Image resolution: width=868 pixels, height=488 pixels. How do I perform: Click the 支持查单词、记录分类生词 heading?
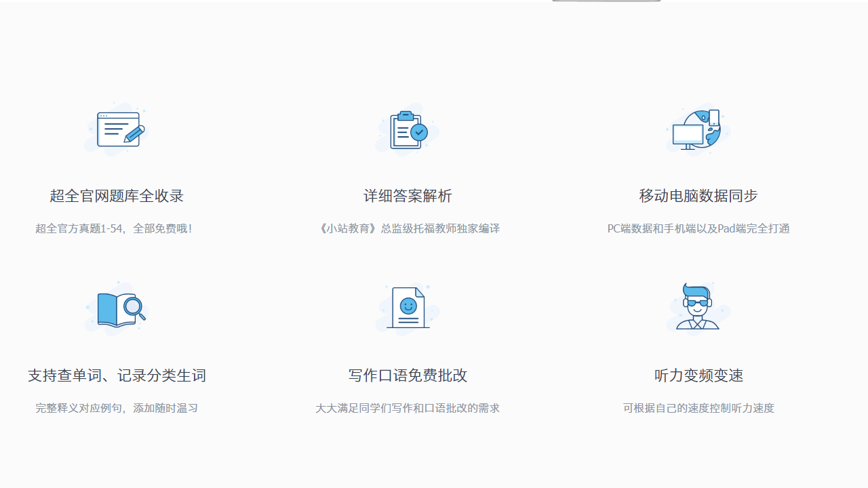(x=116, y=375)
